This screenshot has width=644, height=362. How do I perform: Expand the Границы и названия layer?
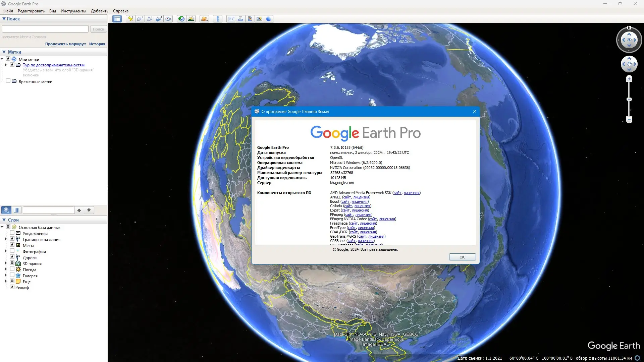click(x=6, y=239)
